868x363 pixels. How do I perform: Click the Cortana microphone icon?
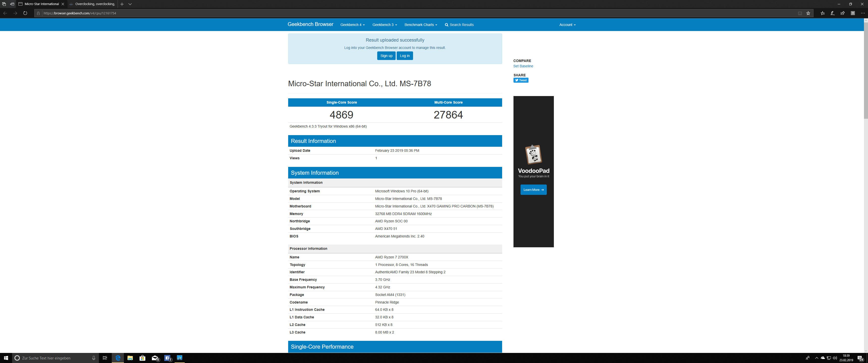pos(94,358)
